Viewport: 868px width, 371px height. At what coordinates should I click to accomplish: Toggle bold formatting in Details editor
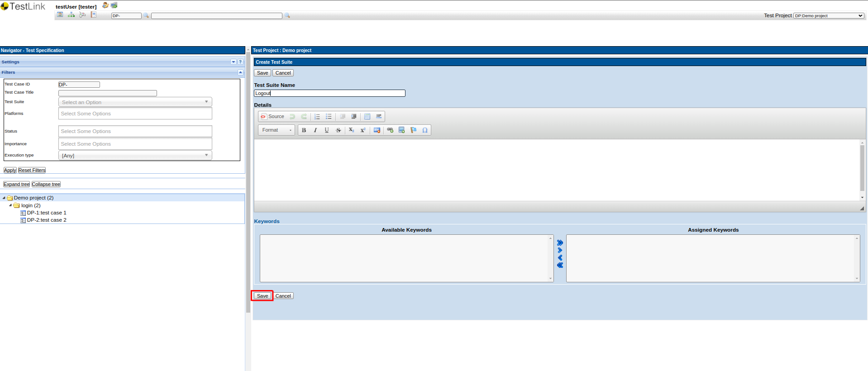click(x=304, y=130)
